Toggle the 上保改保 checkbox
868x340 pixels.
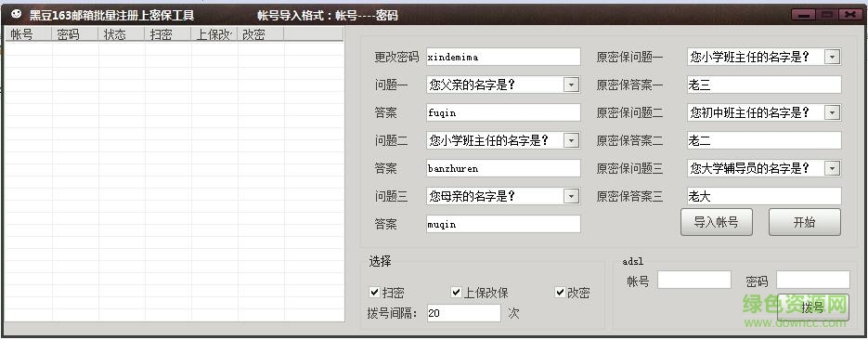tap(456, 293)
